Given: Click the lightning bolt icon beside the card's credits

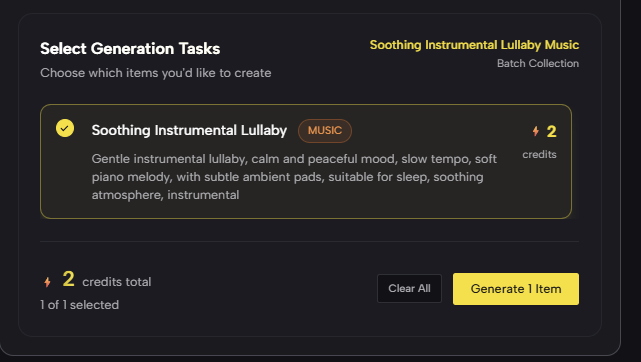Looking at the screenshot, I should 536,131.
